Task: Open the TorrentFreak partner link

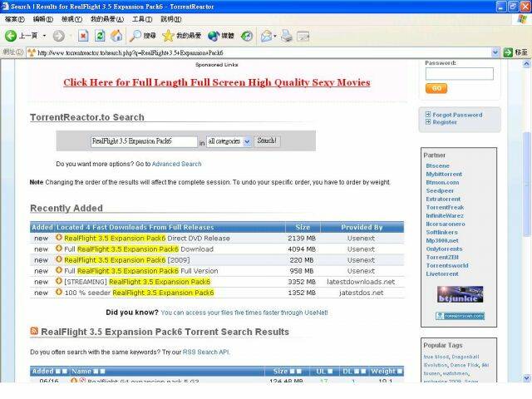Action: pos(445,207)
